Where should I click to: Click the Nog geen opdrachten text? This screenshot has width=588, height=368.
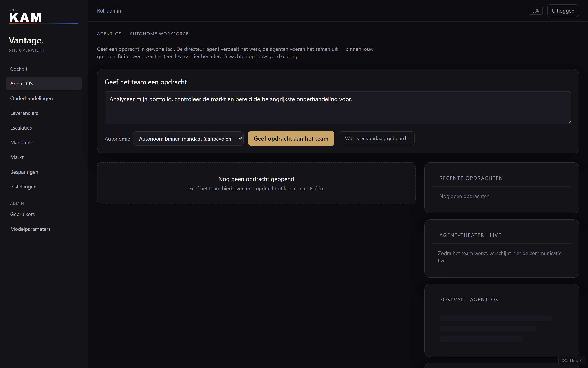click(465, 196)
